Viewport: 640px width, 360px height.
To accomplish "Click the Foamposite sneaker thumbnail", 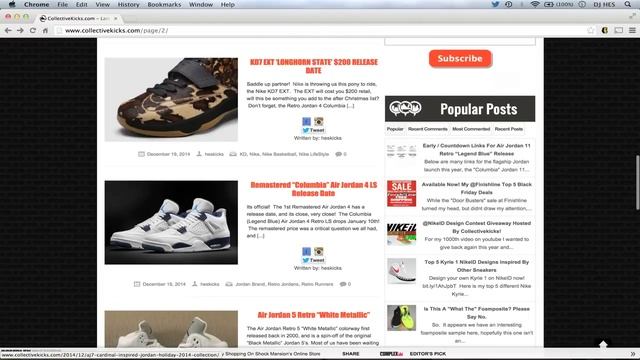I will point(402,318).
